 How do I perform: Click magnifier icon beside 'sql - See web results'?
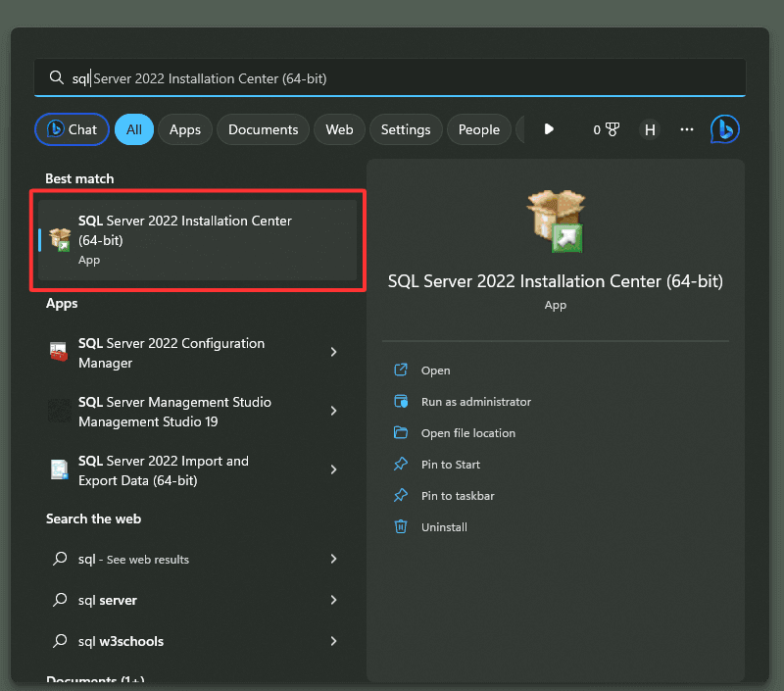click(x=60, y=558)
